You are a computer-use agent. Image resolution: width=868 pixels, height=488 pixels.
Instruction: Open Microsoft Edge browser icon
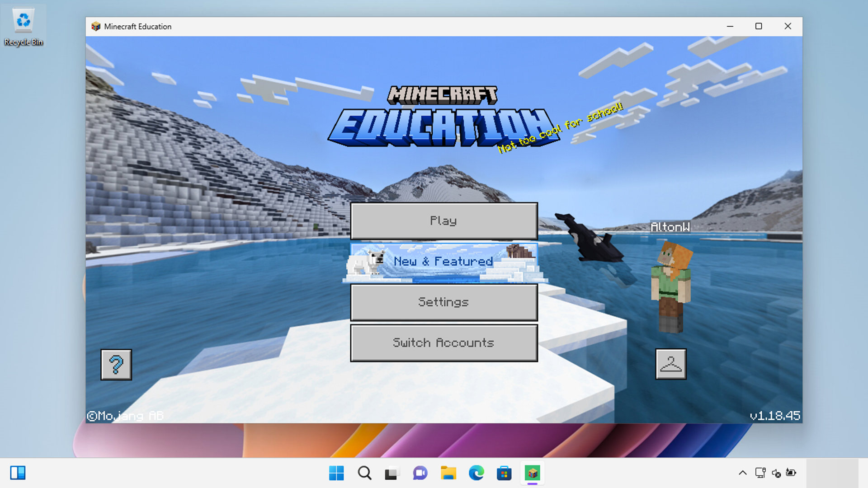477,473
